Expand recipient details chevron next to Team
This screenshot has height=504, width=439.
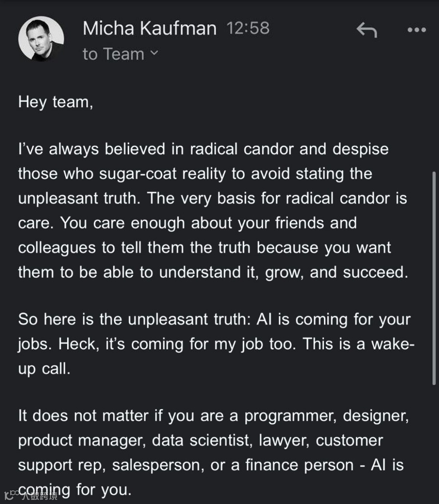[x=154, y=53]
